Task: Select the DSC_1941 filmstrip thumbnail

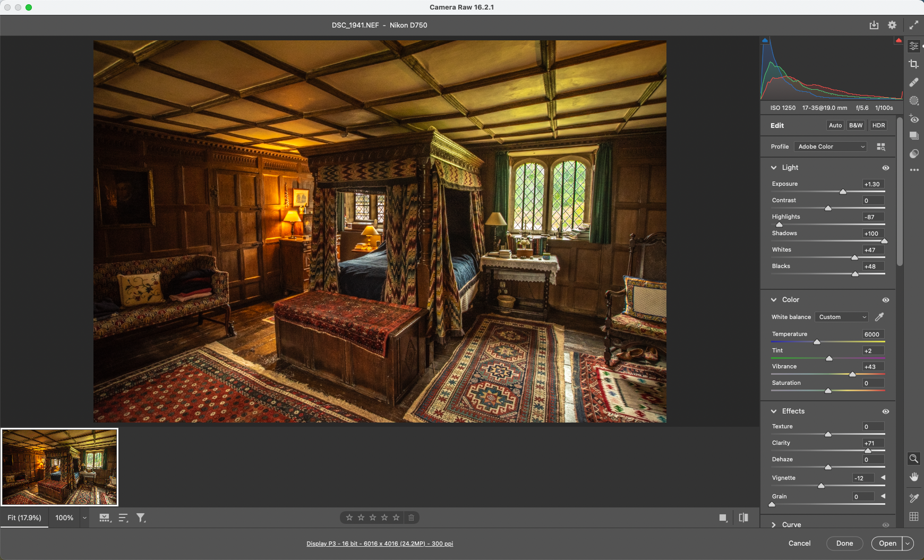Action: [59, 467]
